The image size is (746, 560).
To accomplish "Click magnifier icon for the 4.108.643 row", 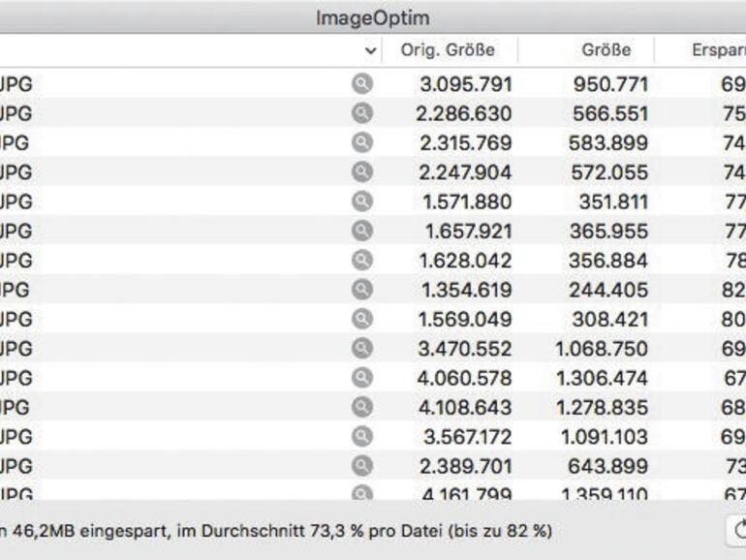I will pyautogui.click(x=361, y=407).
